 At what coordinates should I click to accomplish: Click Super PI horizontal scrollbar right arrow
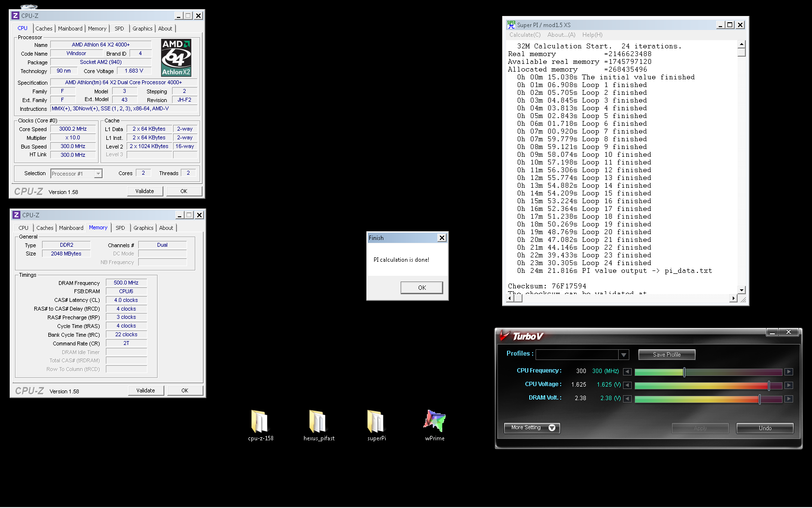[734, 298]
